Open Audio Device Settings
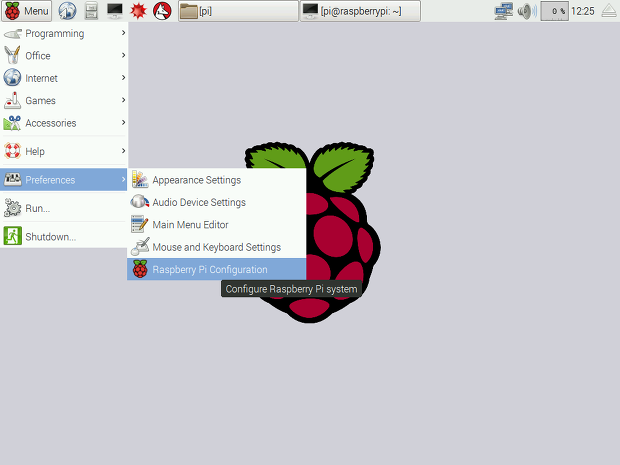620x465 pixels. (x=217, y=202)
